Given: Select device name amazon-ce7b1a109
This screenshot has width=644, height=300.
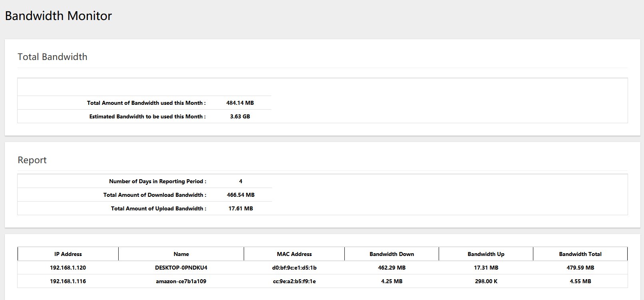Looking at the screenshot, I should pyautogui.click(x=181, y=281).
